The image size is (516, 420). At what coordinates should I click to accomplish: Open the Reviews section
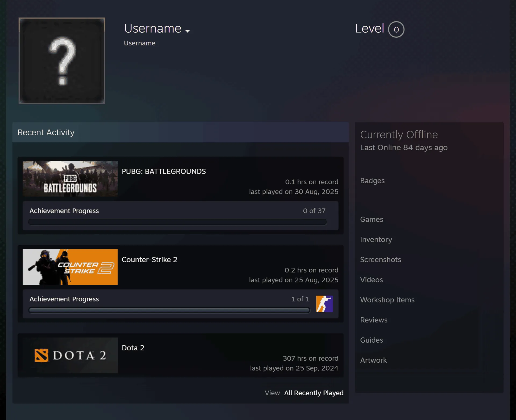(374, 320)
